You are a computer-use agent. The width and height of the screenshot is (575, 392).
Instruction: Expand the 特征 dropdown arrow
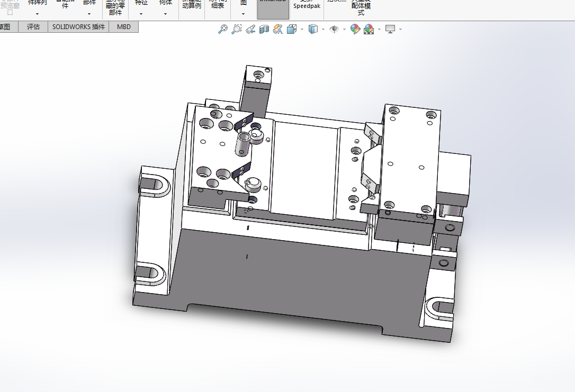[141, 14]
